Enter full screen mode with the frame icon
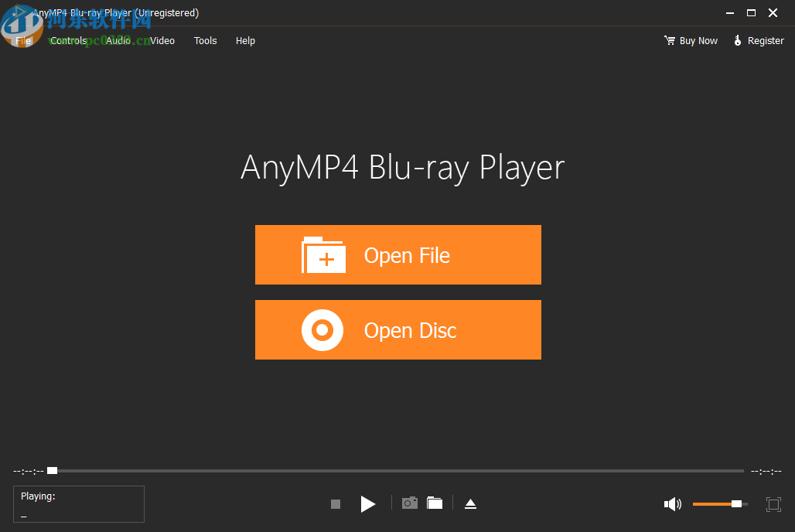 point(773,503)
